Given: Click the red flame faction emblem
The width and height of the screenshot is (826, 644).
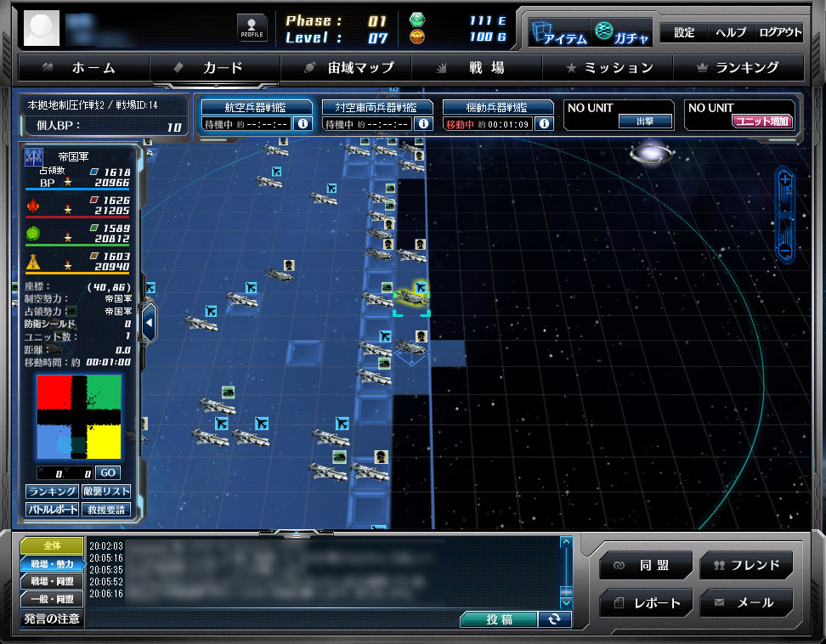Looking at the screenshot, I should 32,206.
